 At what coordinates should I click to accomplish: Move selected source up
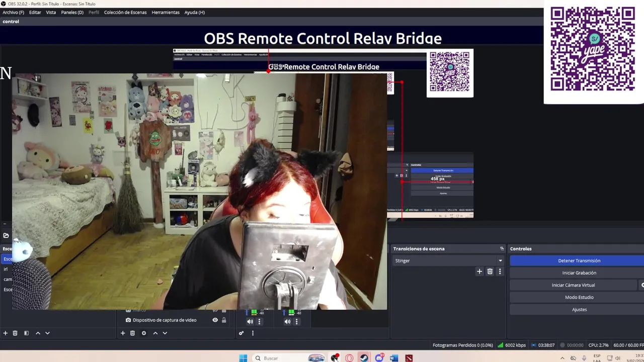coord(155,333)
